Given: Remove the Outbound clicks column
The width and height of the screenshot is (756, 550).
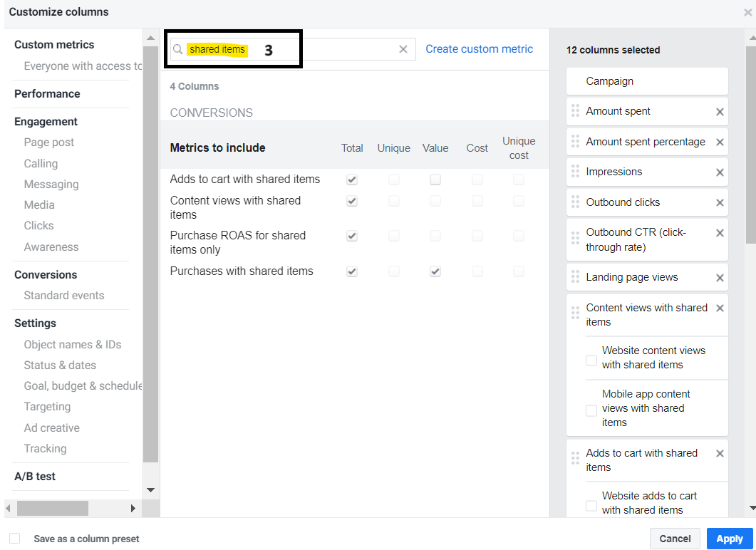Looking at the screenshot, I should point(719,203).
